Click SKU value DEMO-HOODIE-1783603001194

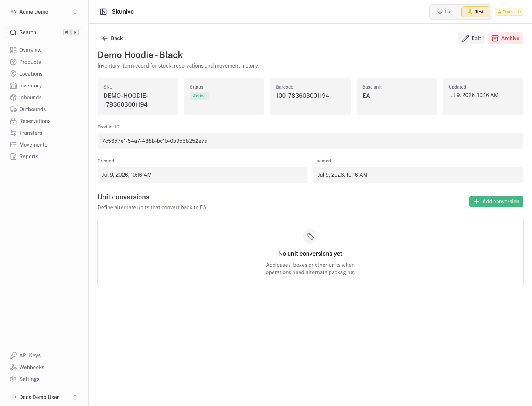[x=126, y=100]
